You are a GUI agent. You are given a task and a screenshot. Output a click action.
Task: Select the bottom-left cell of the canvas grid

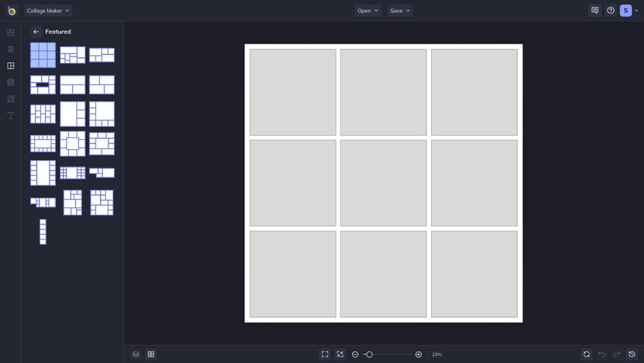pyautogui.click(x=293, y=274)
